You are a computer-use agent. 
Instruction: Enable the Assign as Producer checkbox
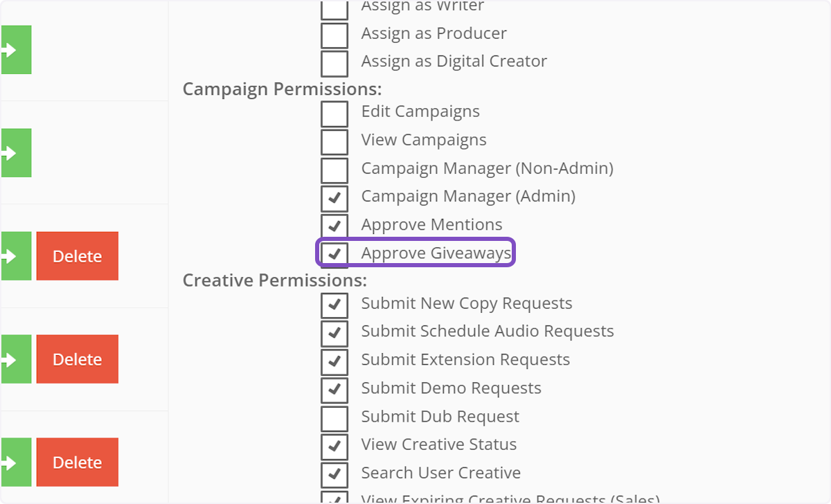click(x=334, y=35)
